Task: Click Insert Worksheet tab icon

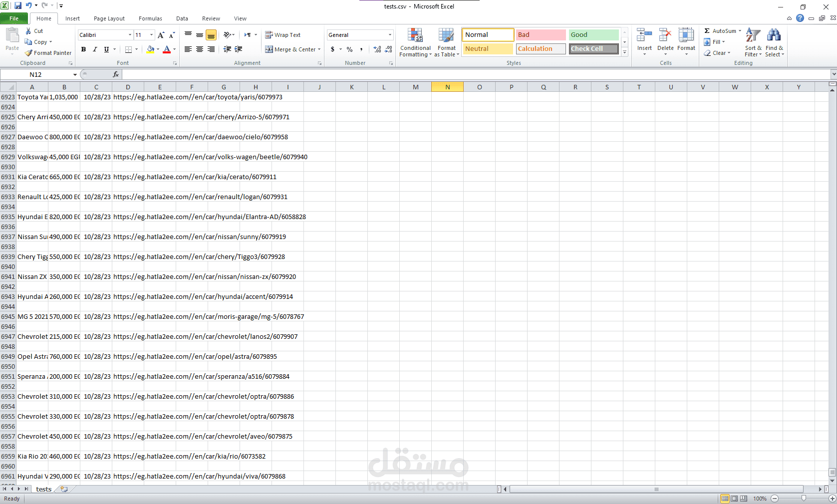Action: (64, 489)
